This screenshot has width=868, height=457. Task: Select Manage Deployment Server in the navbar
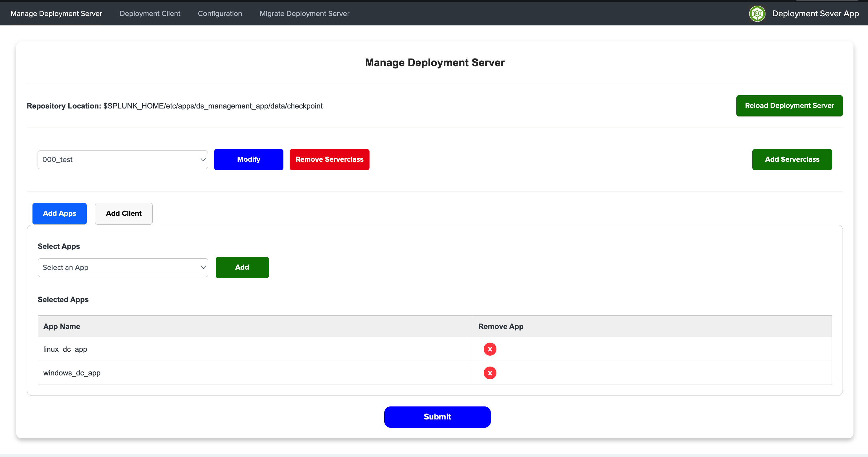pos(56,14)
